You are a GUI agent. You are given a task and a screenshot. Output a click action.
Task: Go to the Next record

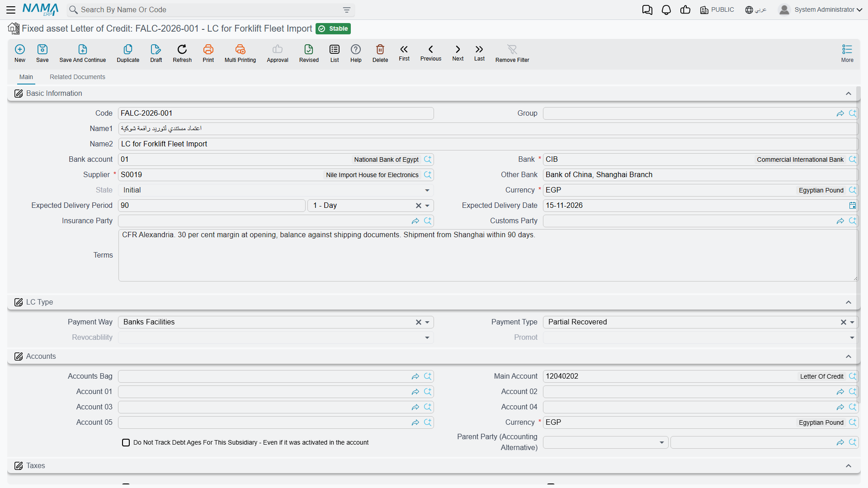[458, 52]
